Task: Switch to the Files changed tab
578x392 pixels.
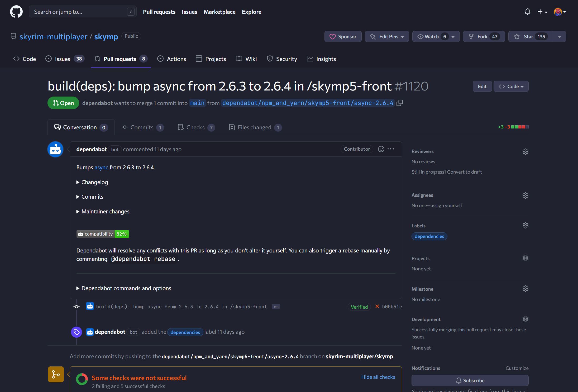Action: click(254, 127)
